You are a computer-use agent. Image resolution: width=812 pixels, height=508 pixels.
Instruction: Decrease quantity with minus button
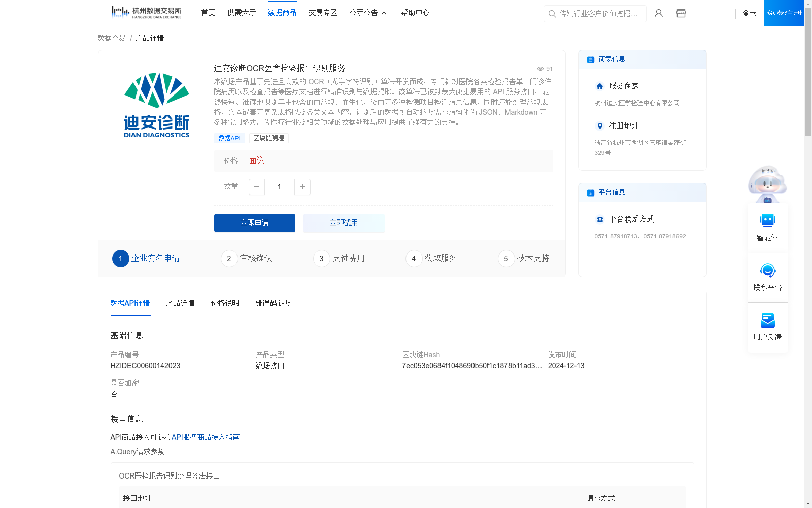pyautogui.click(x=257, y=187)
